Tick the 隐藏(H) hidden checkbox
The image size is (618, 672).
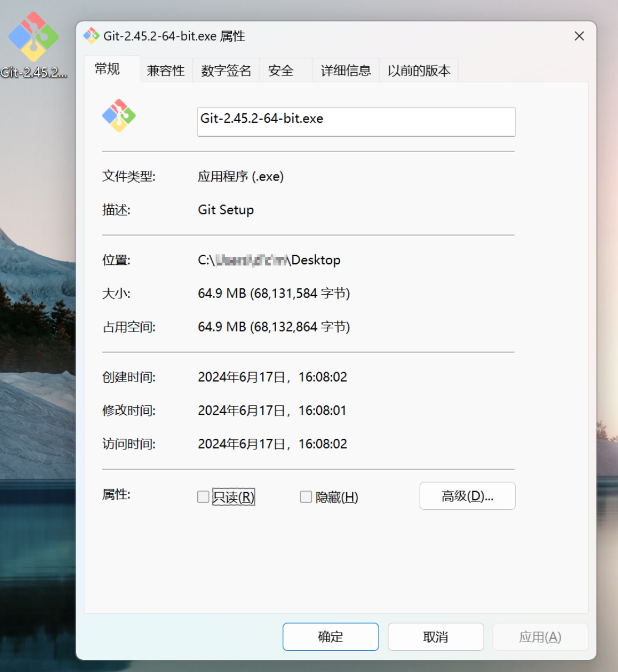tap(306, 497)
